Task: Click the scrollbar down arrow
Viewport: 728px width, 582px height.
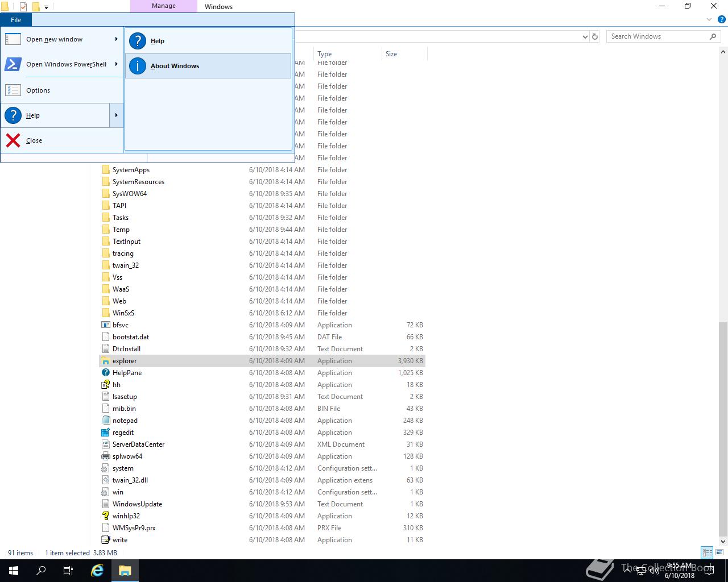Action: coord(723,541)
